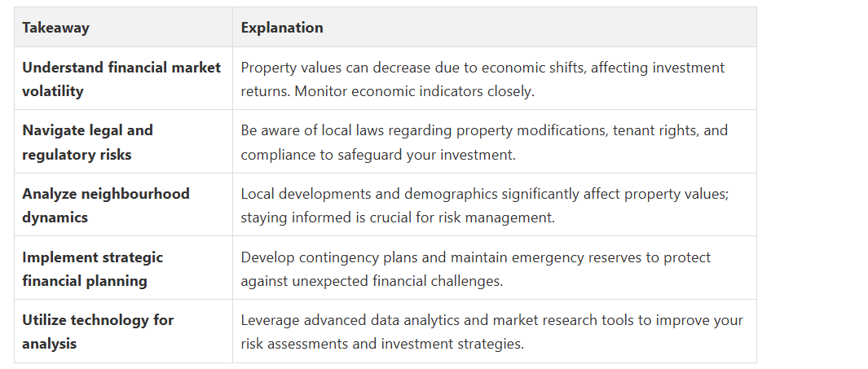Click the phrase 'against unexpected financial challenges'
Image resolution: width=868 pixels, height=369 pixels.
(372, 281)
